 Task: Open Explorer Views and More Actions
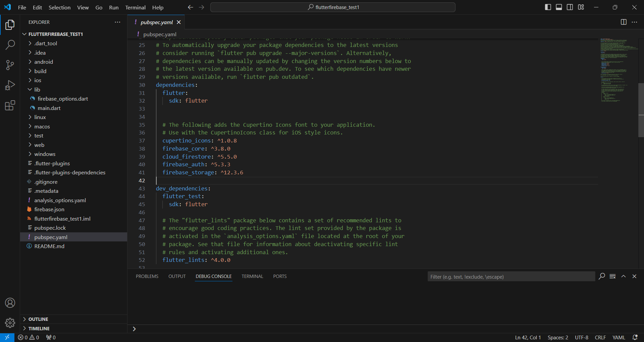(x=117, y=22)
